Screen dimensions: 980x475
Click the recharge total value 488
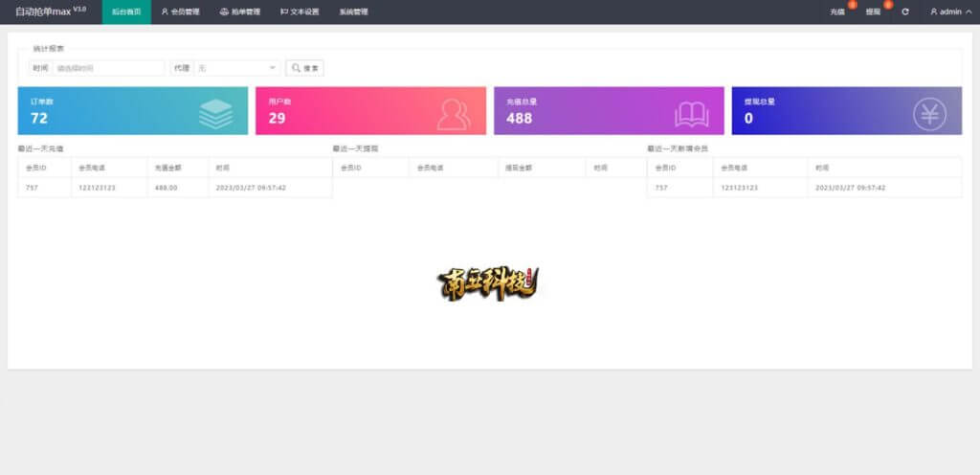point(519,118)
